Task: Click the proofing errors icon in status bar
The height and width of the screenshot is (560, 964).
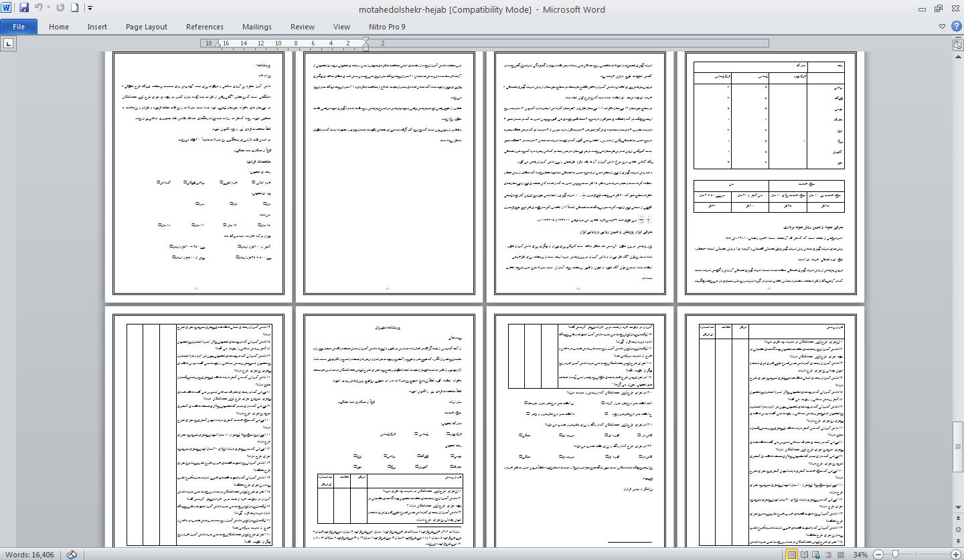Action: click(72, 554)
